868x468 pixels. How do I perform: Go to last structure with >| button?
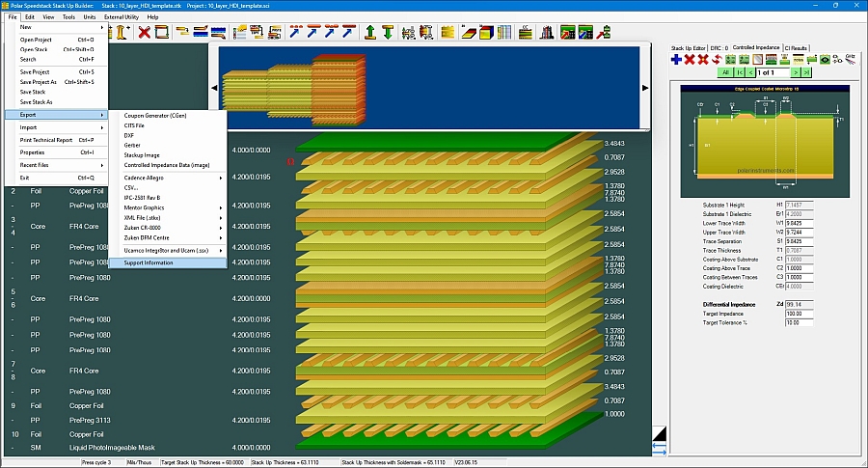coord(806,72)
